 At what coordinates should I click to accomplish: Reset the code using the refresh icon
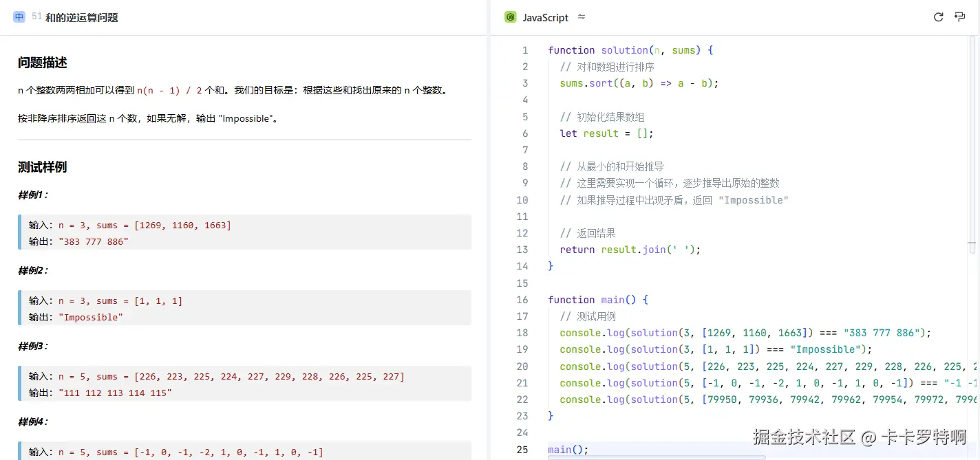pyautogui.click(x=938, y=17)
